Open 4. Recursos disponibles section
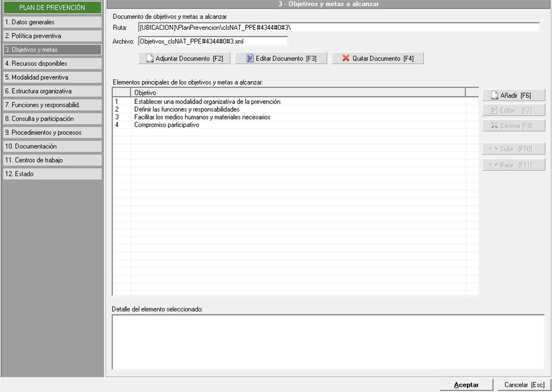552x392 pixels. click(52, 63)
